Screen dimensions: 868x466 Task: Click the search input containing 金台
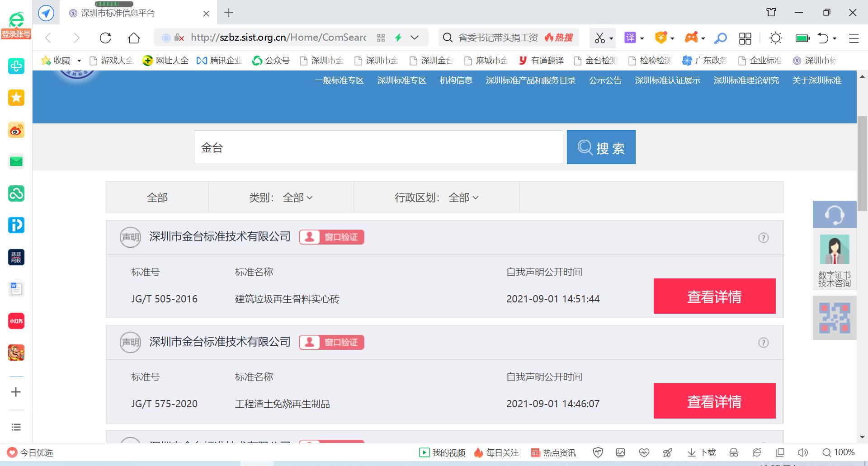coord(378,147)
